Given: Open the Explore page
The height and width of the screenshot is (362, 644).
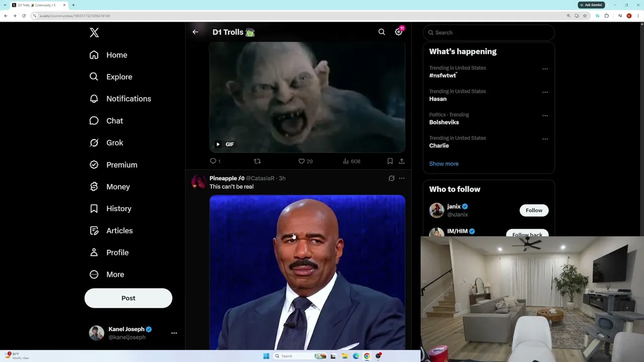Looking at the screenshot, I should (x=111, y=77).
